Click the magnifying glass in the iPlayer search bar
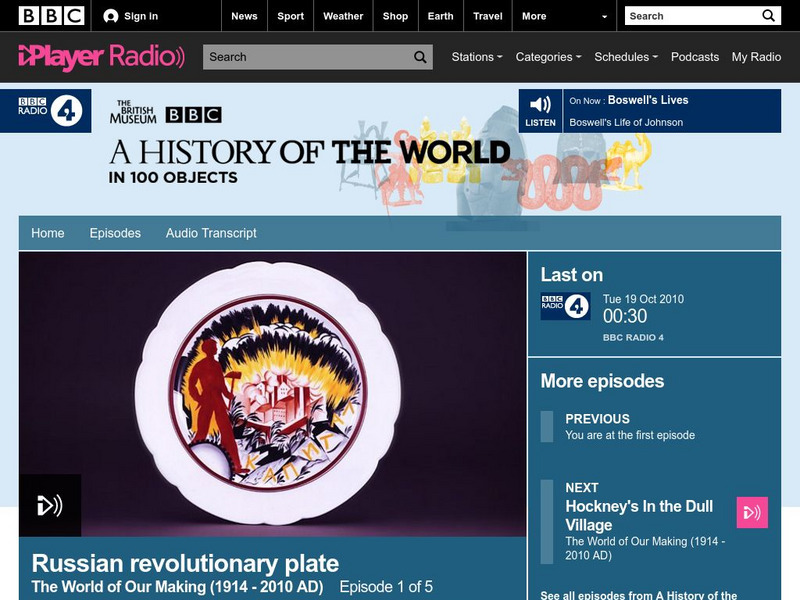Image resolution: width=800 pixels, height=600 pixels. click(x=418, y=57)
